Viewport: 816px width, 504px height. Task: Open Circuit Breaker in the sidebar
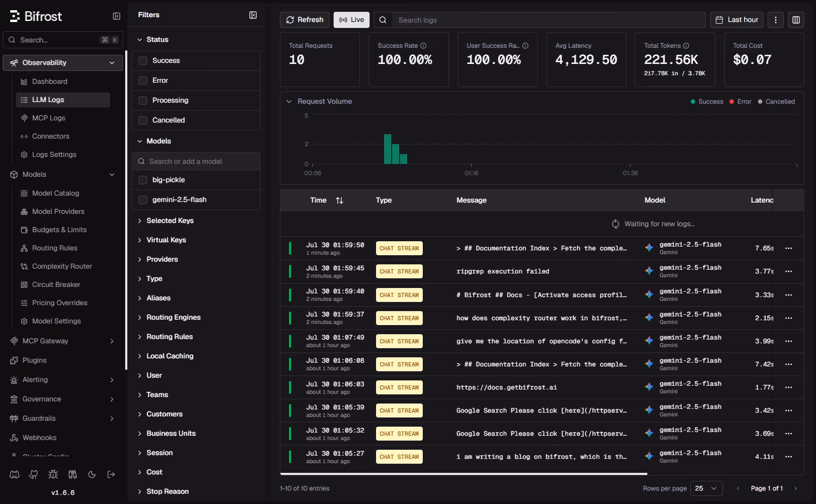(x=63, y=285)
